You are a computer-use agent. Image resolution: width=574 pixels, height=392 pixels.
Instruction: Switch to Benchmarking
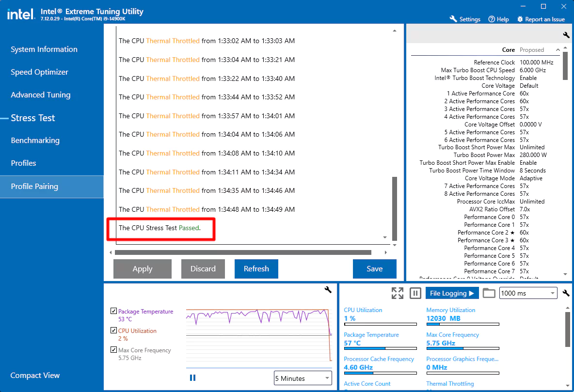click(35, 140)
